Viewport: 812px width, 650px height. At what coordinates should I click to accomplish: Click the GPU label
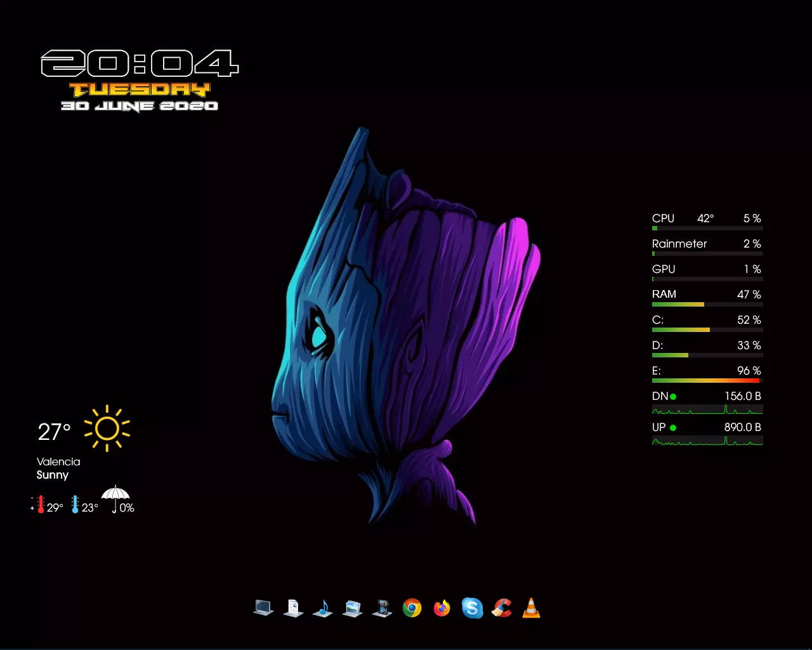[664, 269]
